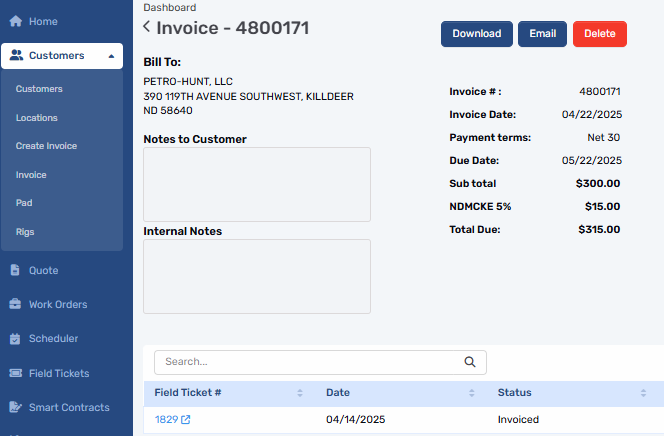Click the Field Tickets ticket icon
The width and height of the screenshot is (664, 436).
click(16, 373)
